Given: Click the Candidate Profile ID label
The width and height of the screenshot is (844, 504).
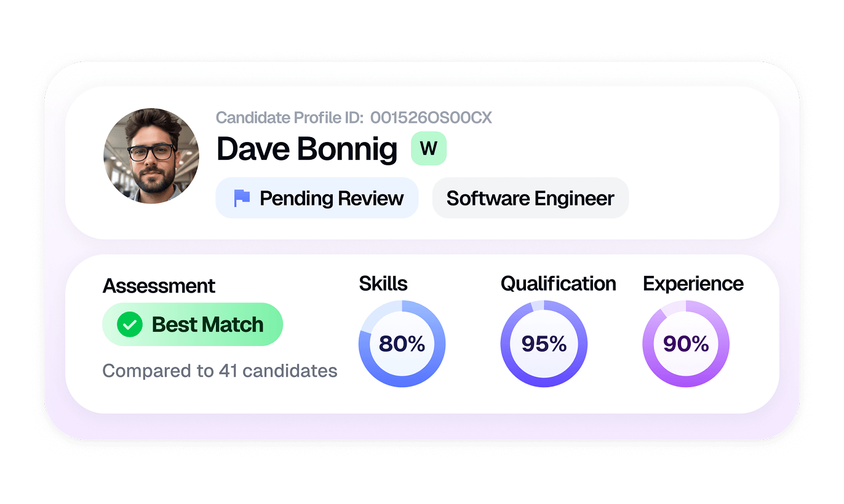Looking at the screenshot, I should (290, 118).
